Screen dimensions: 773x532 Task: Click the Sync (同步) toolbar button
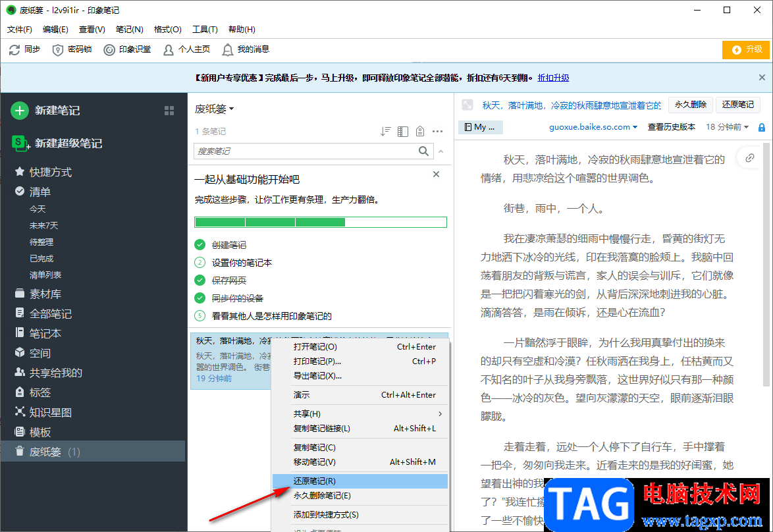[24, 49]
